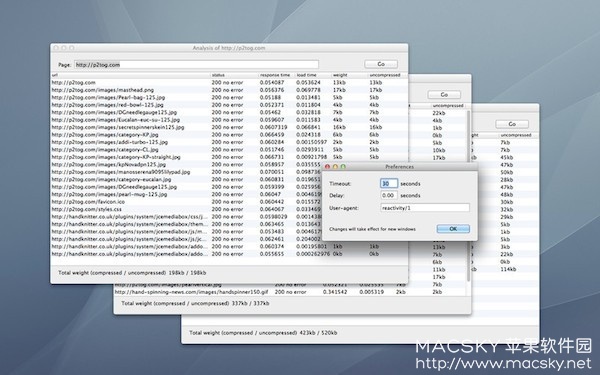The image size is (600, 375).
Task: Select the Eucalan-euc-su-125.jpg row
Action: (229, 120)
